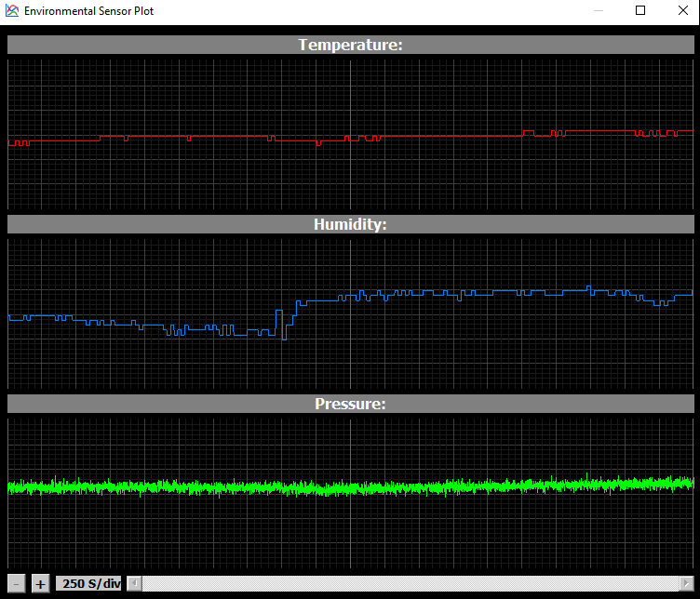Click the 250 S/div scale label
This screenshot has height=599, width=700.
pos(89,584)
